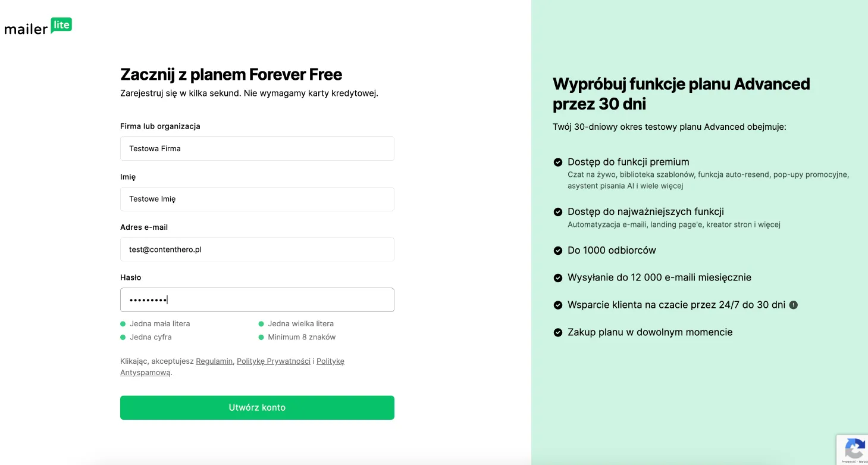
Task: Click green dot beside Jedna cyfra
Action: (123, 337)
